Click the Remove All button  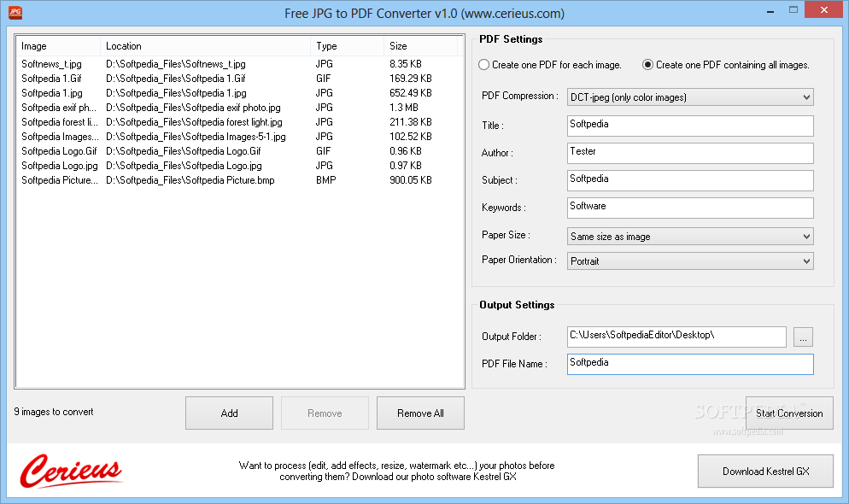pyautogui.click(x=420, y=413)
